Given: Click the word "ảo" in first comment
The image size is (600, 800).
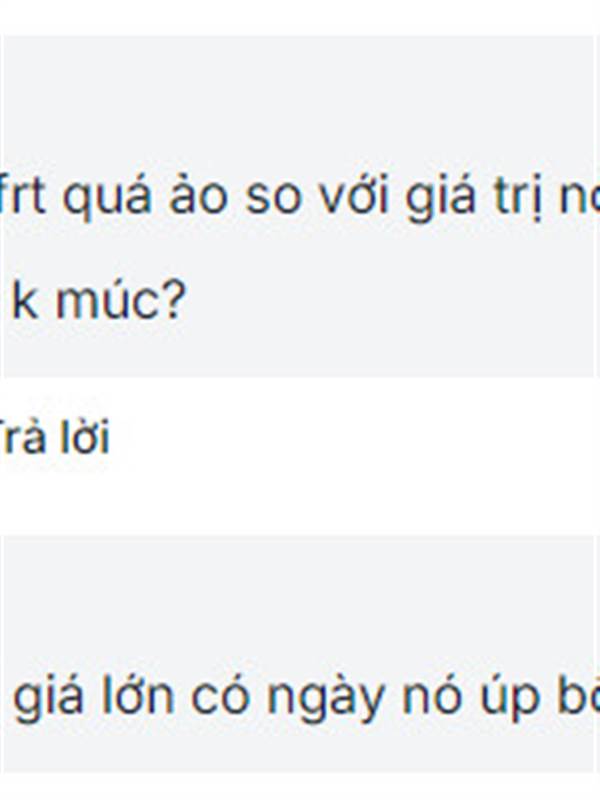Looking at the screenshot, I should click(x=197, y=194).
